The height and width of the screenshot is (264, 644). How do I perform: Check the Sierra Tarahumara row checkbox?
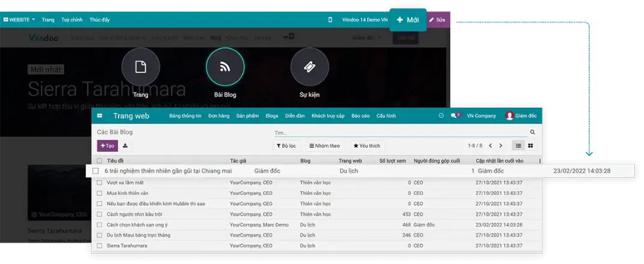click(x=99, y=245)
